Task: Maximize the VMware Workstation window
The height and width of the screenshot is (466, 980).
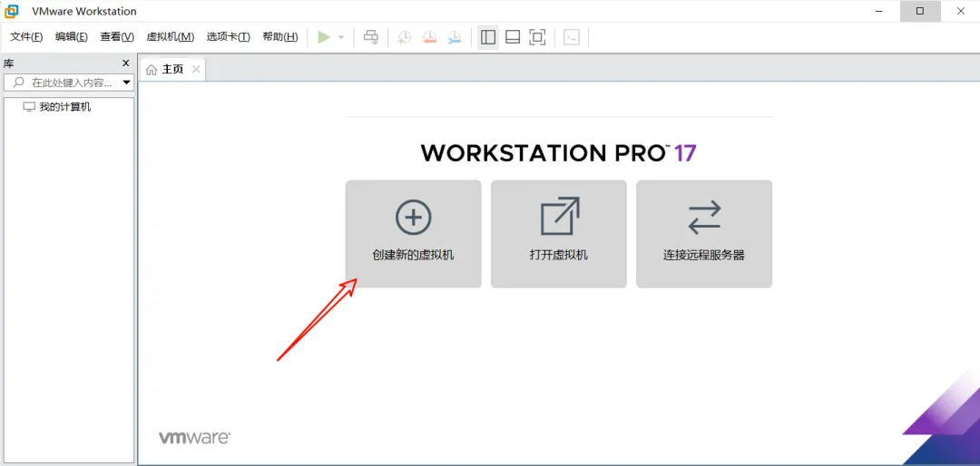Action: [920, 11]
